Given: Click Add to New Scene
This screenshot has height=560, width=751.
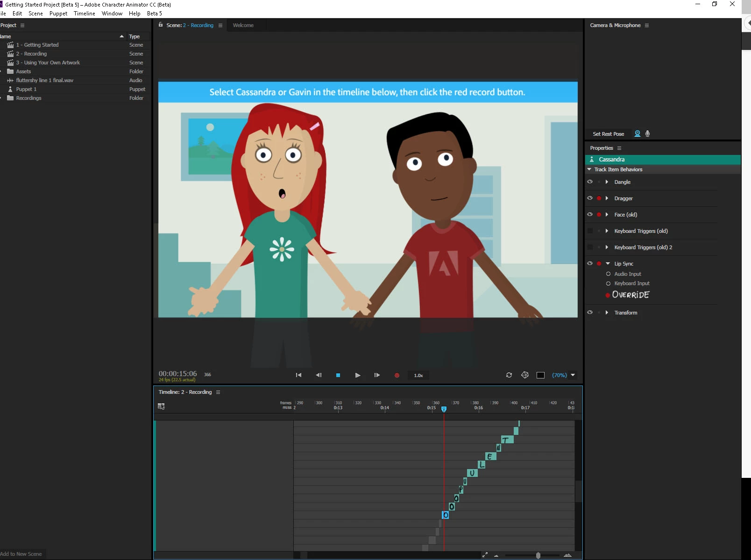Looking at the screenshot, I should pyautogui.click(x=21, y=554).
